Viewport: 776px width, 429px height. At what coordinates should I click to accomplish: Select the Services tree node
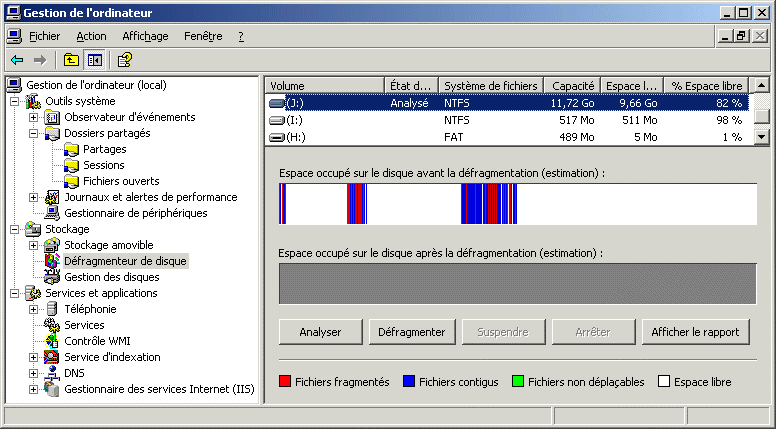[84, 325]
